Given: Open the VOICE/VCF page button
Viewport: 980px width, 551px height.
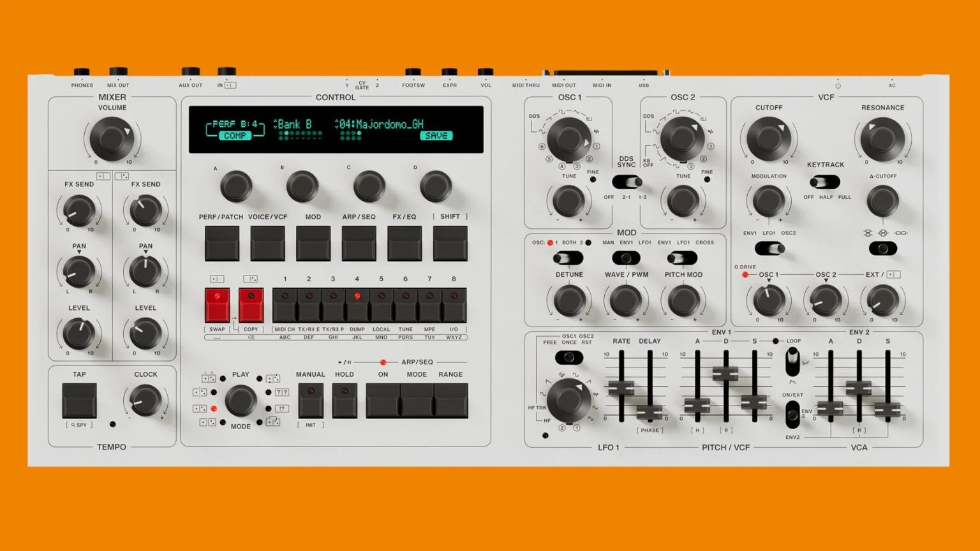Looking at the screenshot, I should (x=267, y=243).
